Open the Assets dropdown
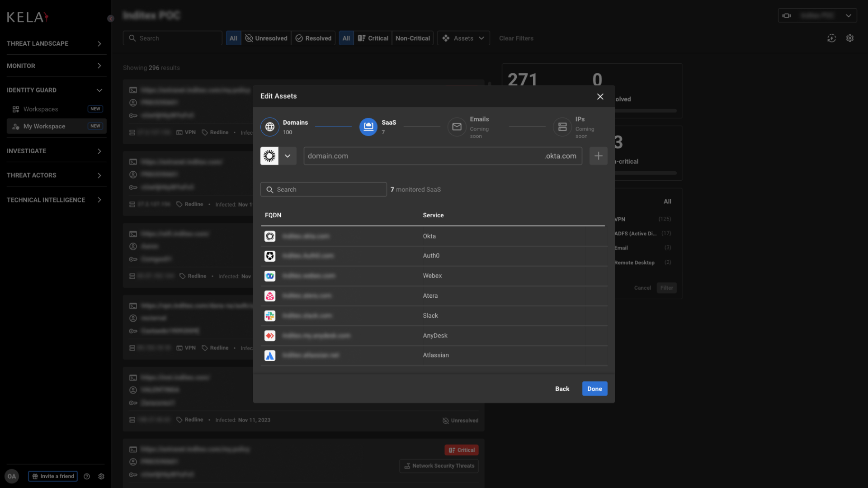This screenshot has height=488, width=868. [x=463, y=38]
